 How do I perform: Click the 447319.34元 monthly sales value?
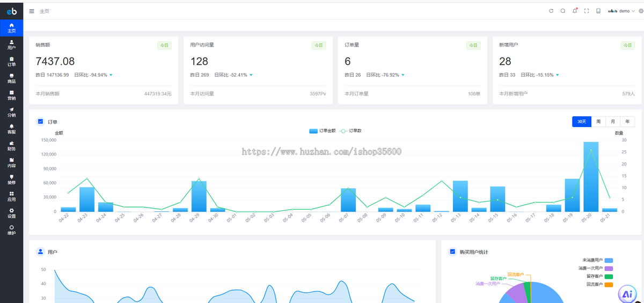click(158, 94)
